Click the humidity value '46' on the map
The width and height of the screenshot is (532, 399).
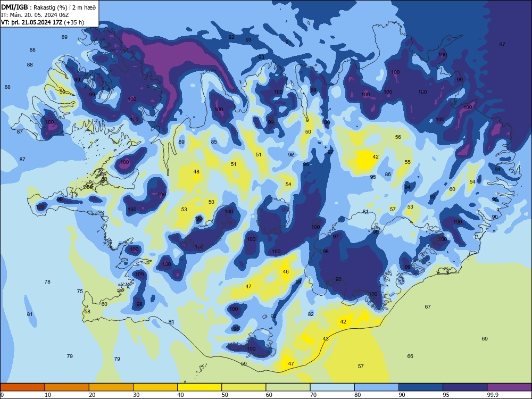(286, 272)
